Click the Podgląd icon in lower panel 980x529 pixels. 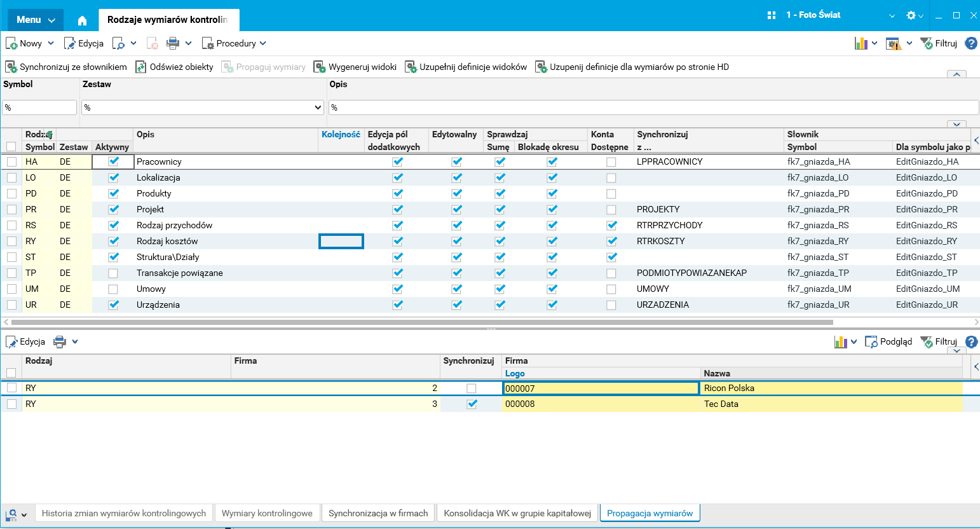[871, 341]
